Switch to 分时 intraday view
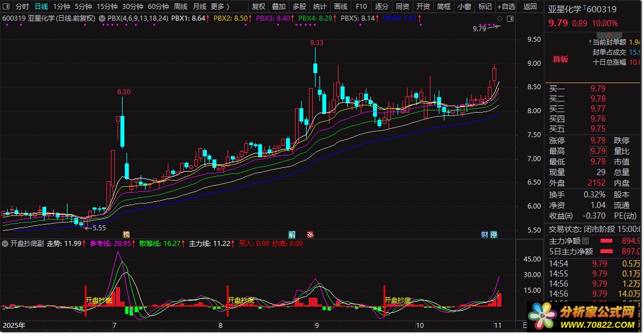Screen dimensions: 644x334 point(22,7)
